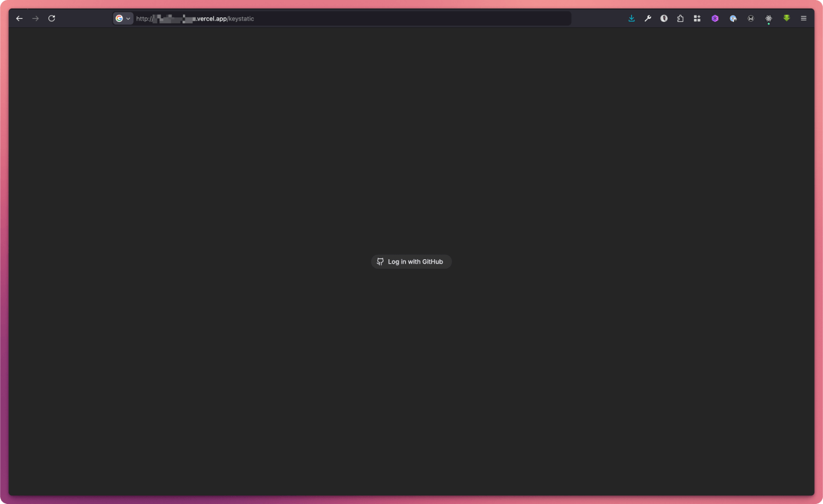Open the extensions puzzle piece menu
Viewport: 823px width, 504px height.
tap(681, 18)
